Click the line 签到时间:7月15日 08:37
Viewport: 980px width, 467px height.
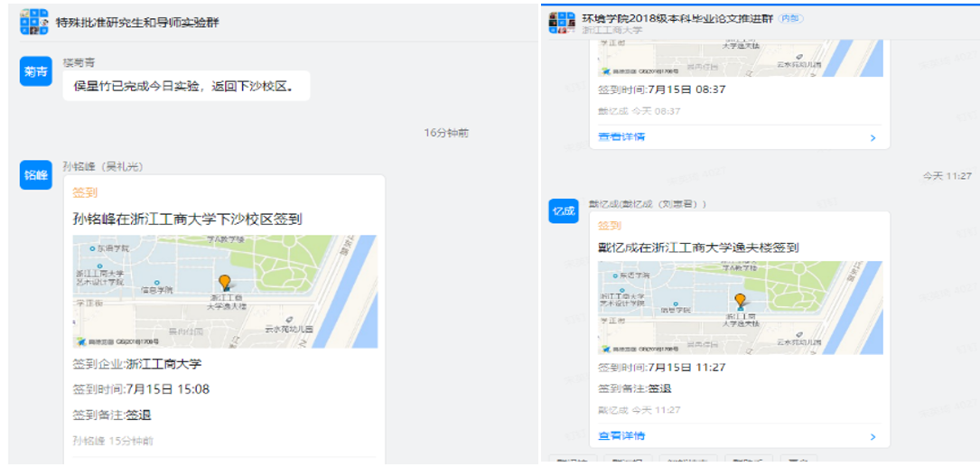662,89
